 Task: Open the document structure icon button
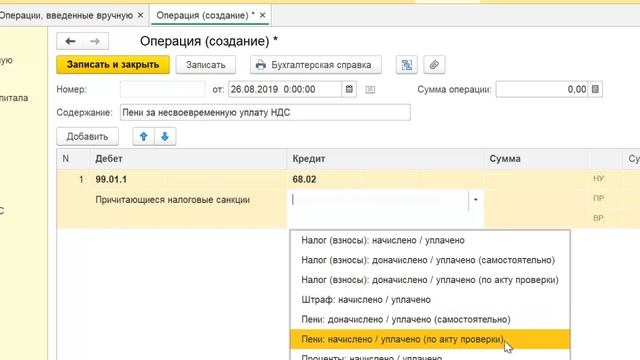[x=407, y=65]
